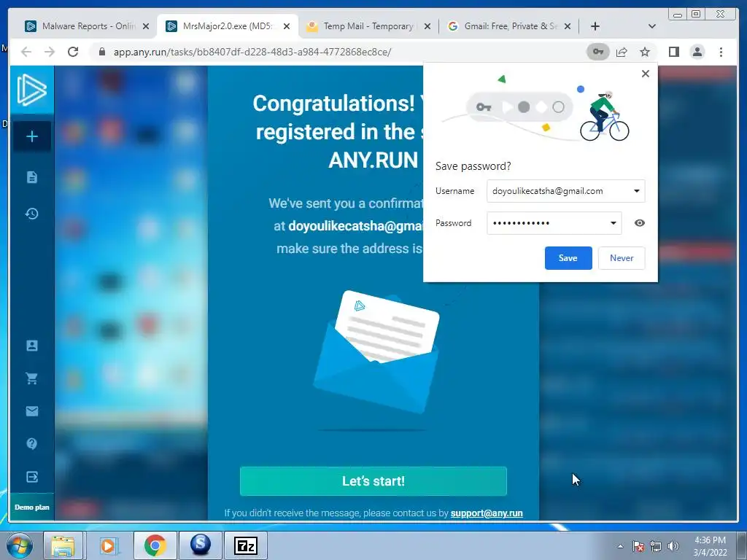Click the Let's start! button
This screenshot has width=747, height=560.
(373, 481)
